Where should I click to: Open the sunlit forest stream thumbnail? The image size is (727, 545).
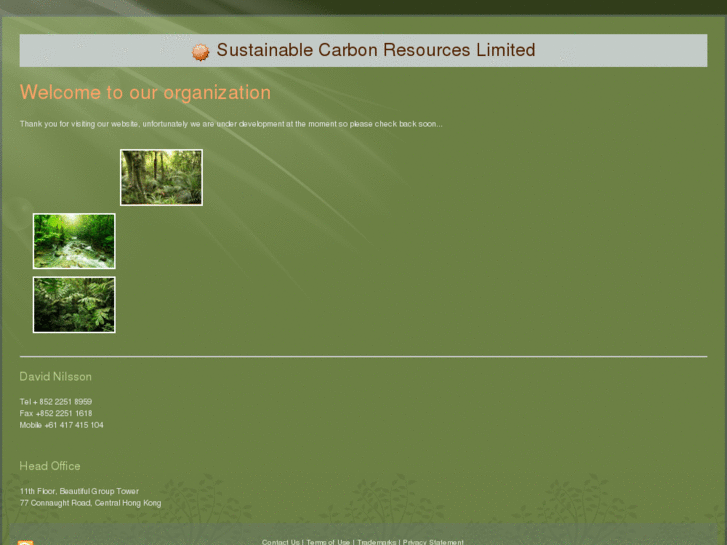(74, 241)
